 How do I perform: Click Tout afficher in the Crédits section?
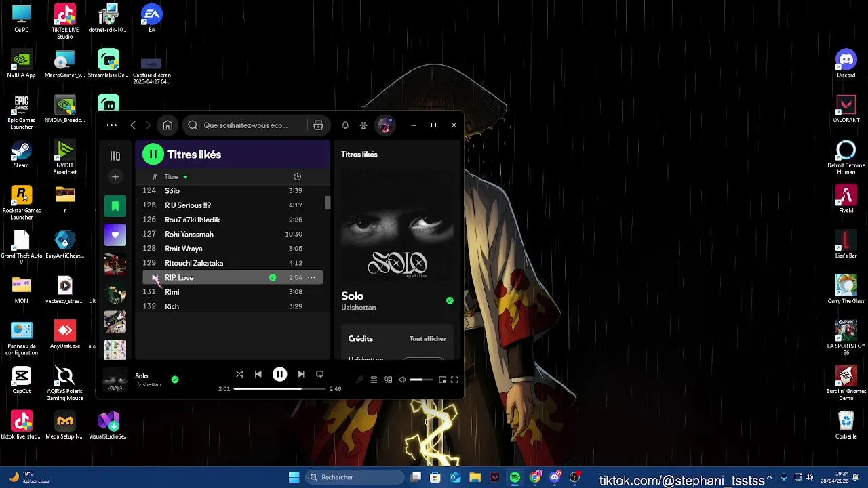coord(427,339)
